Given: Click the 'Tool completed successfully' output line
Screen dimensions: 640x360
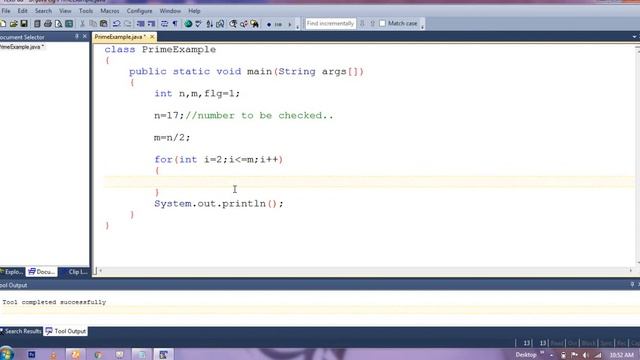Looking at the screenshot, I should 54,302.
